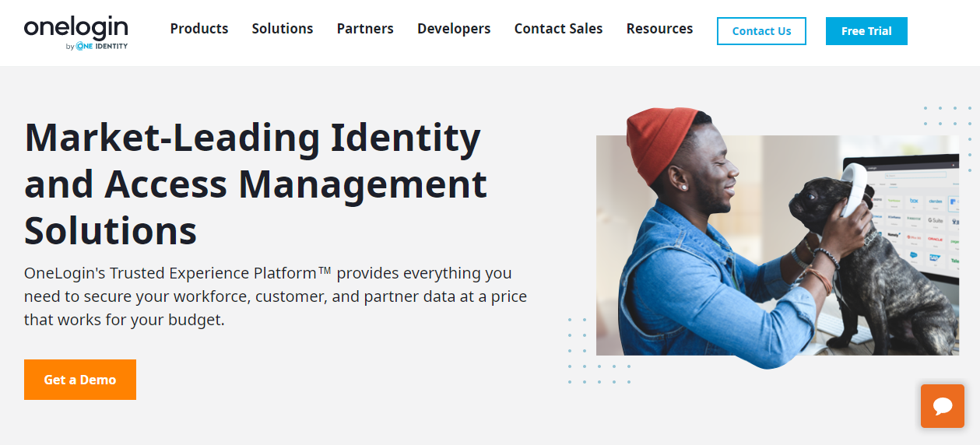980x445 pixels.
Task: Request a demo with Get a Demo
Action: [80, 380]
